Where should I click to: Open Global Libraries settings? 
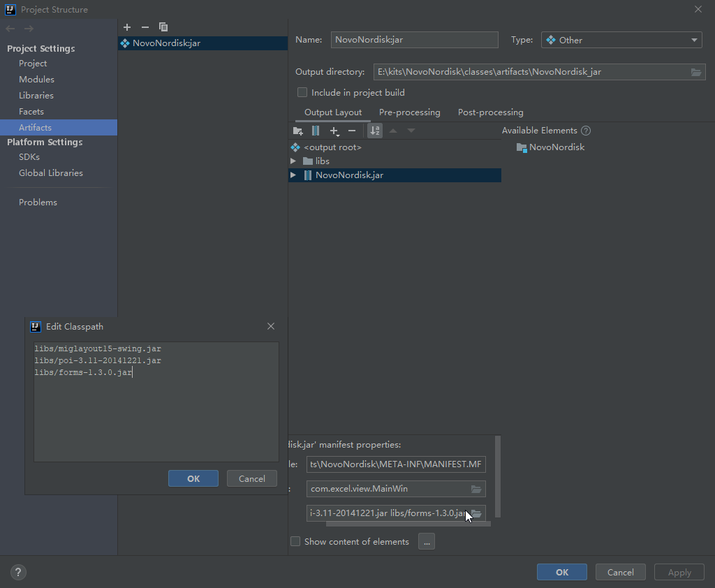click(x=50, y=173)
